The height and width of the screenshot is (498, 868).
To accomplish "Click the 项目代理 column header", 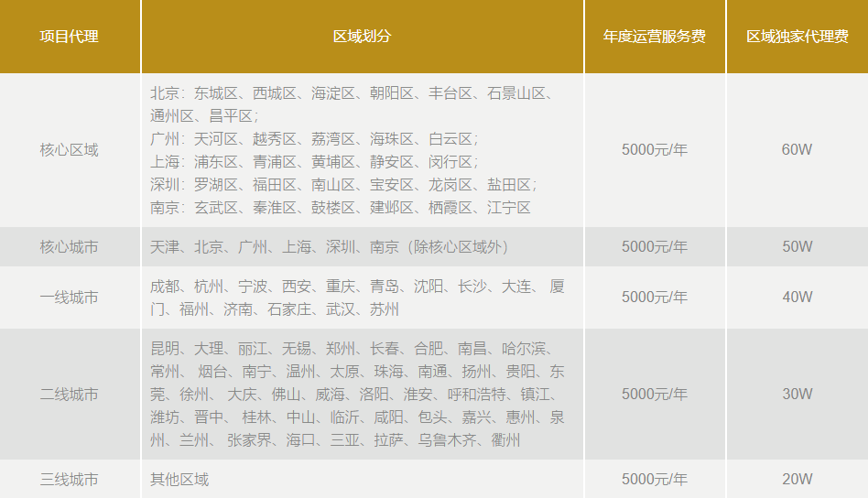I will tap(70, 37).
